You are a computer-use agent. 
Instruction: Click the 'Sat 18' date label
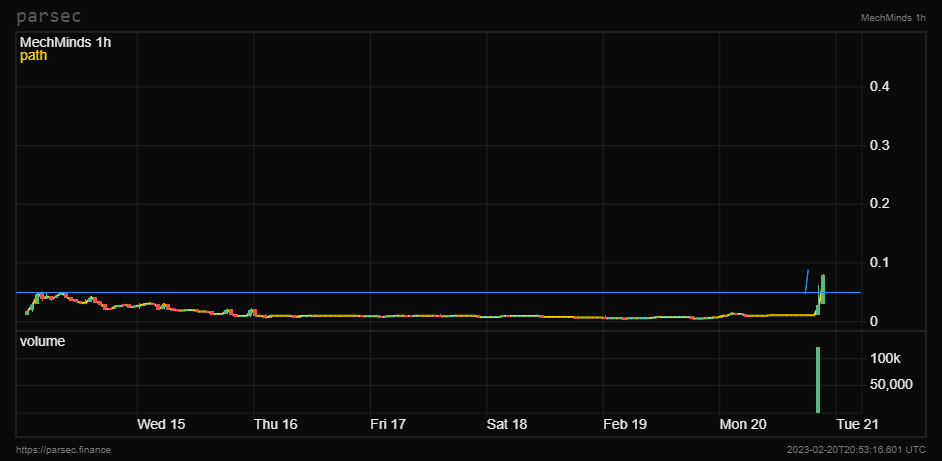(507, 424)
